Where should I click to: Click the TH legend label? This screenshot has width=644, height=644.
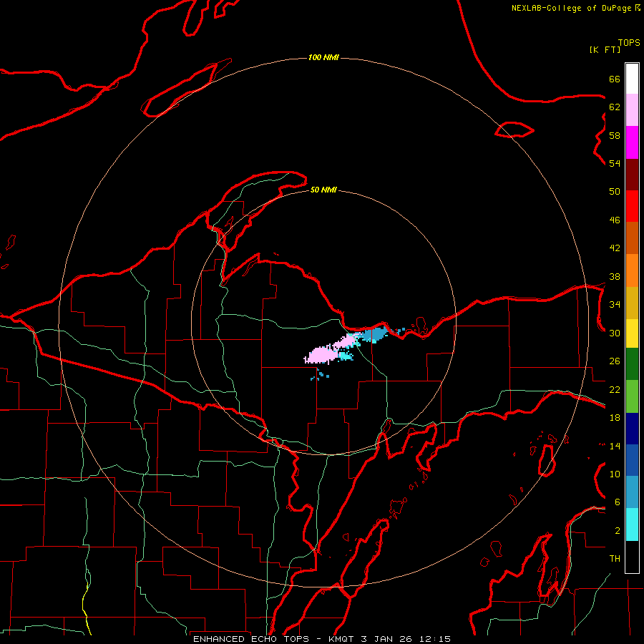(x=615, y=559)
